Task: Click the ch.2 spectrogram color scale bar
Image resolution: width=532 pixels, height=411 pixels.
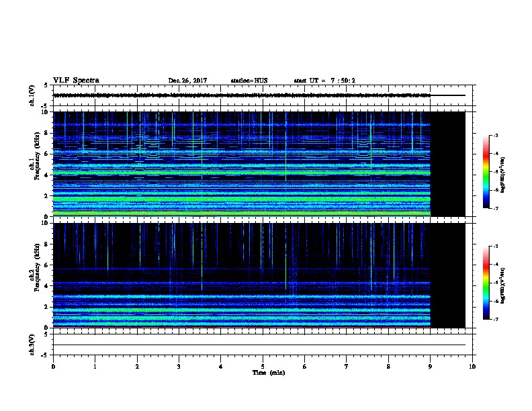Action: coord(486,283)
